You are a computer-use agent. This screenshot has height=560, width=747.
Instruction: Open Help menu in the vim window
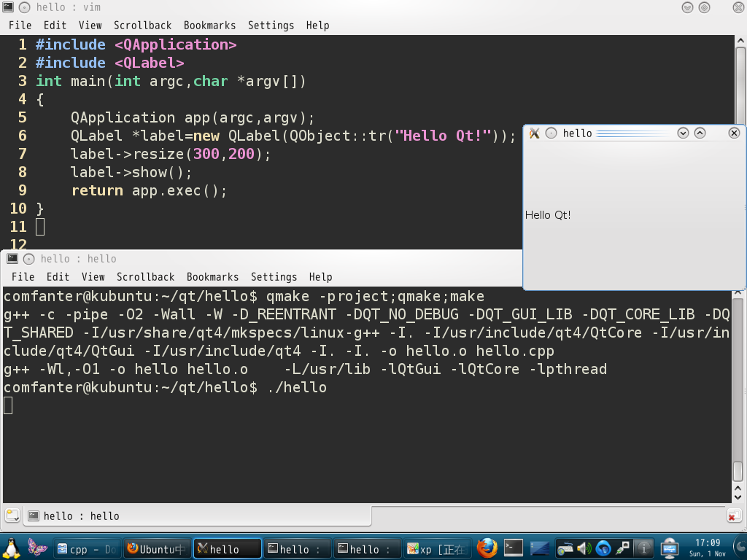pos(317,26)
